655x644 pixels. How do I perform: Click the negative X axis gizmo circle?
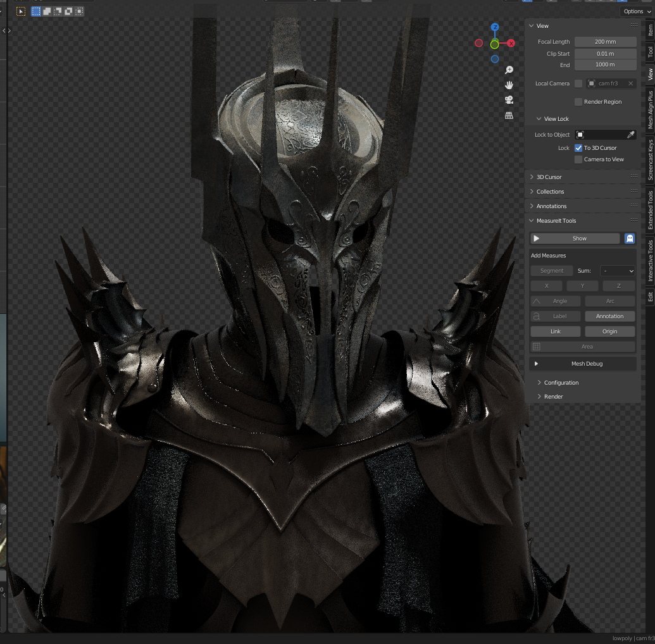click(478, 43)
